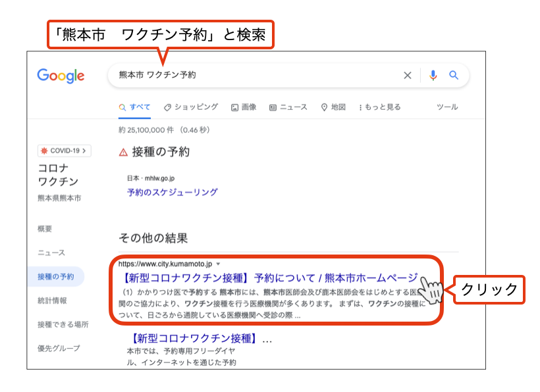Screen dimensions: 540x392
Task: Open the 地図 tab
Action: pyautogui.click(x=333, y=107)
